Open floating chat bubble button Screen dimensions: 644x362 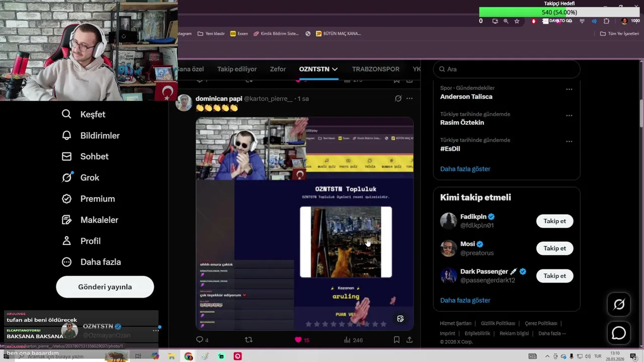[619, 333]
